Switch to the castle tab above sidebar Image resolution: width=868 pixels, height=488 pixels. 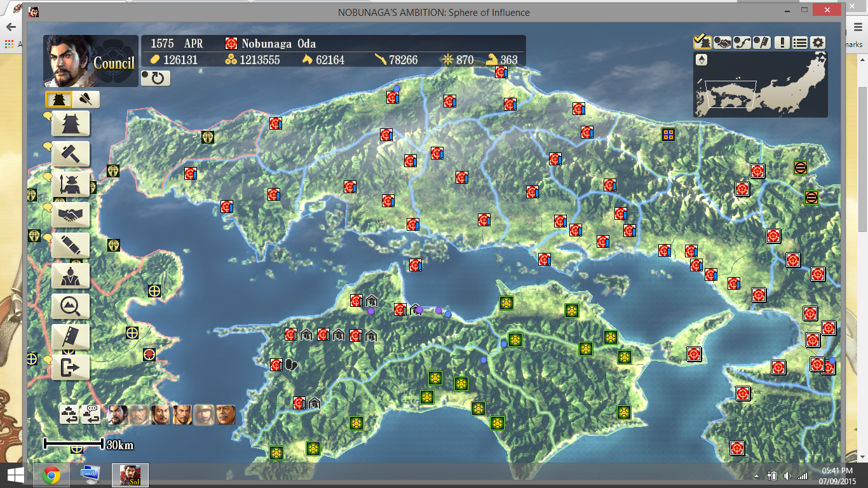click(59, 100)
